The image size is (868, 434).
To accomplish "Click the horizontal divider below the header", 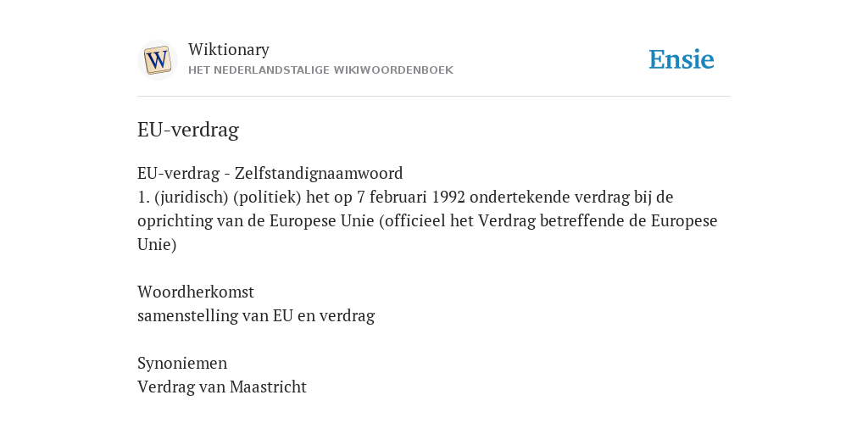I will [434, 97].
